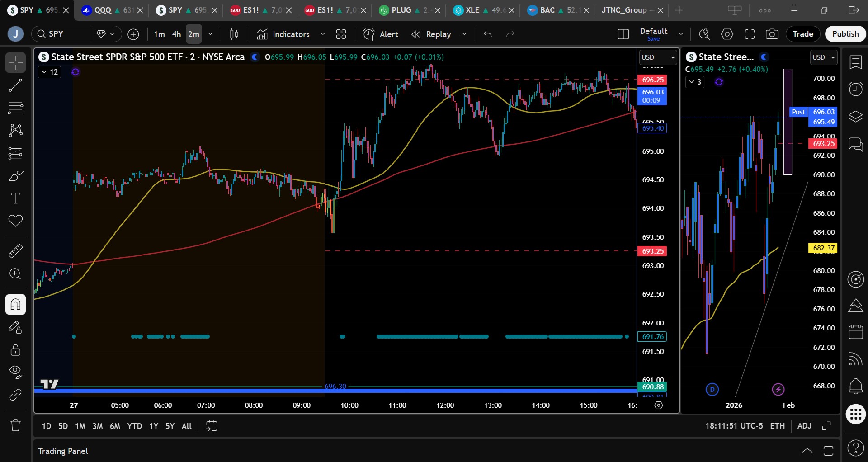Open the Trade panel
This screenshot has height=462, width=868.
(x=803, y=34)
